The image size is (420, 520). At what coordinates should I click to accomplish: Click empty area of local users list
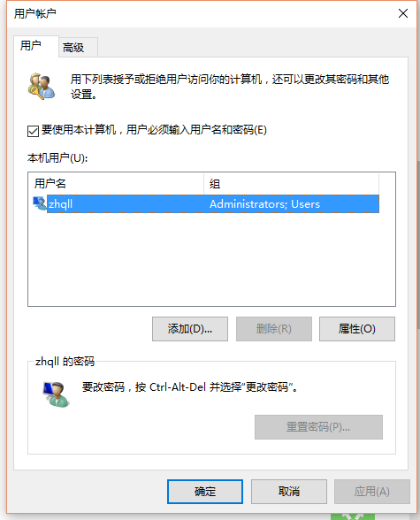coord(211,258)
